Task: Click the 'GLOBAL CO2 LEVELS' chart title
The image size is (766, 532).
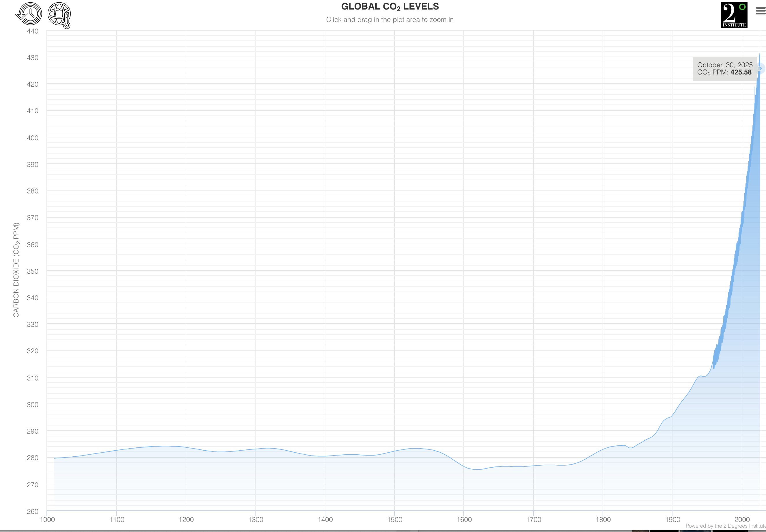Action: click(x=390, y=7)
